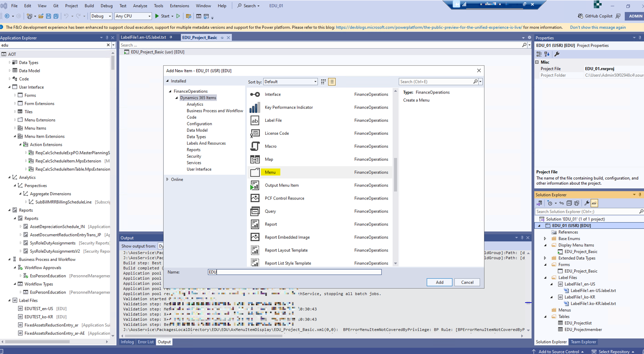Open Any CPU platform dropdown
Screen dimensions: 644x354
pyautogui.click(x=133, y=16)
